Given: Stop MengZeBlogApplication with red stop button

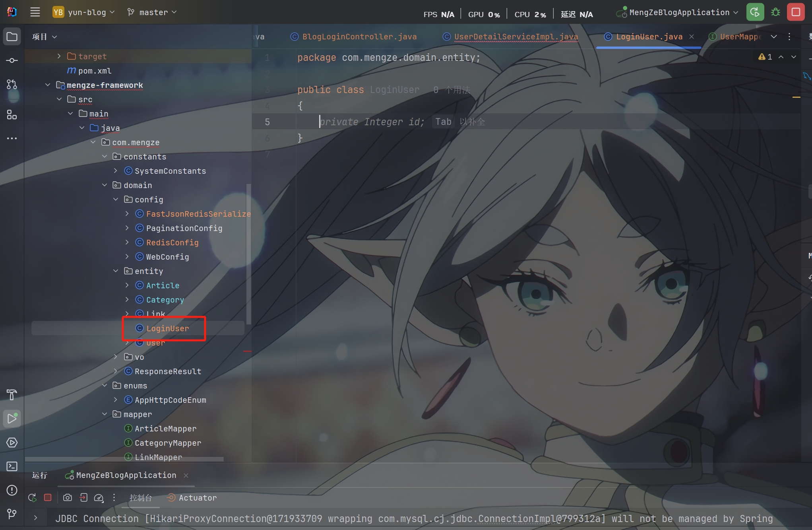Looking at the screenshot, I should pos(796,12).
